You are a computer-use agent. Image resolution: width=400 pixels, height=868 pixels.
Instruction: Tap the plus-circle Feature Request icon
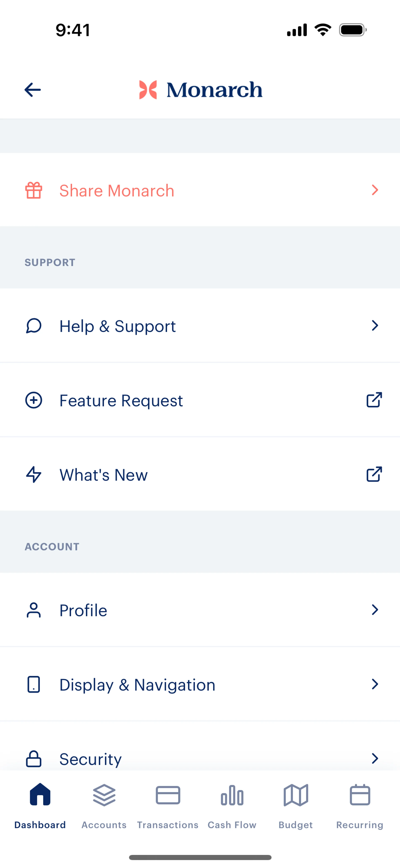(x=34, y=400)
